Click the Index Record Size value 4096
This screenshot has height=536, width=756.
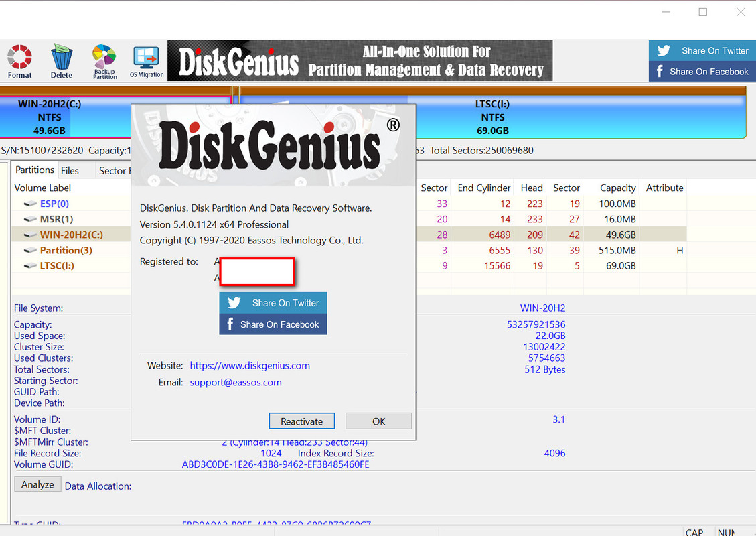[x=554, y=453]
